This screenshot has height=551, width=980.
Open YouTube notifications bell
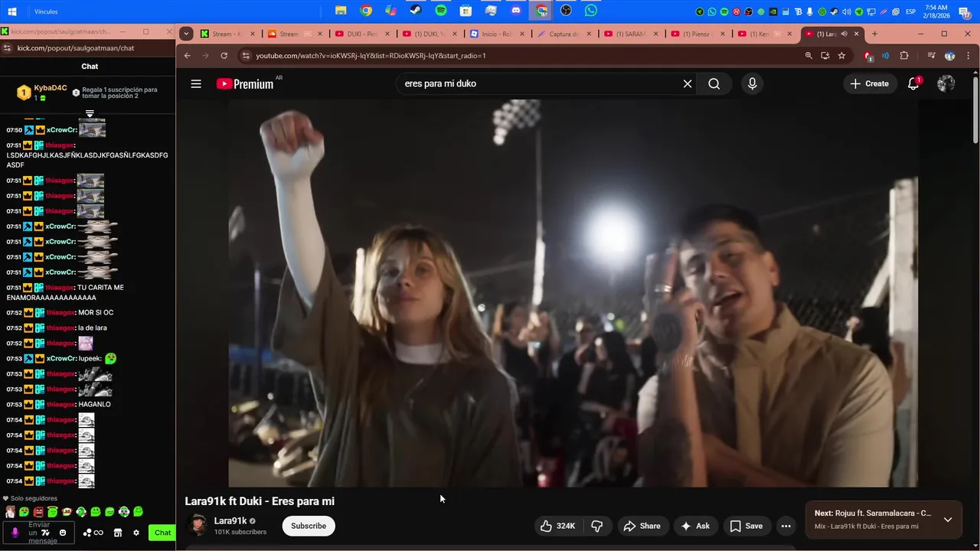[913, 83]
